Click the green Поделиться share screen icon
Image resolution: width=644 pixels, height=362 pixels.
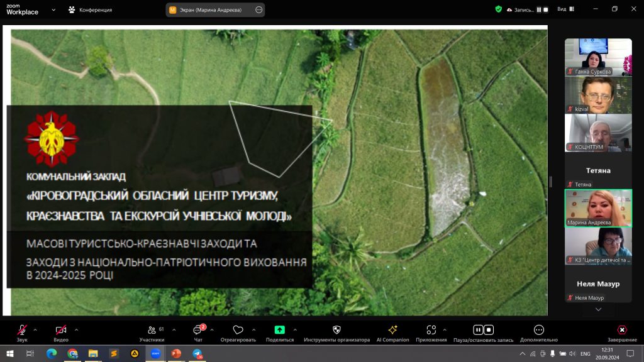click(280, 330)
